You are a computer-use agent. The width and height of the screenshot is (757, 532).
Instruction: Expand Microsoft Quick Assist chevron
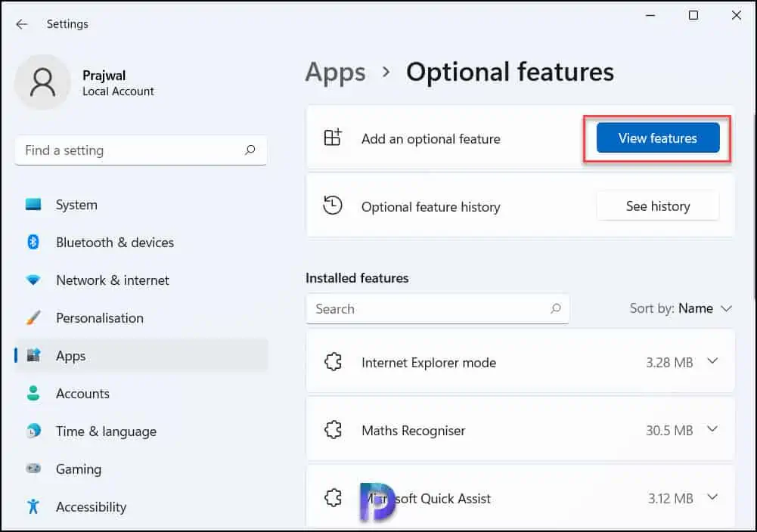point(712,497)
